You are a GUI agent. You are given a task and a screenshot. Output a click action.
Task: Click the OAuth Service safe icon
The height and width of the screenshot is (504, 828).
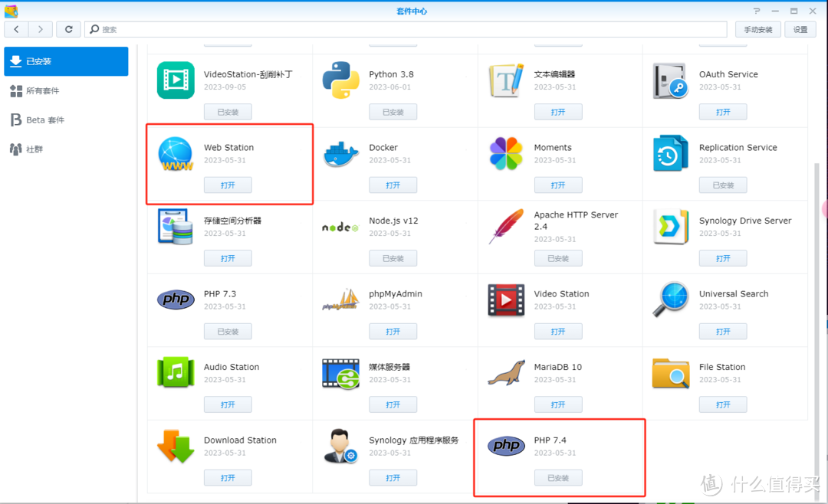(x=671, y=80)
